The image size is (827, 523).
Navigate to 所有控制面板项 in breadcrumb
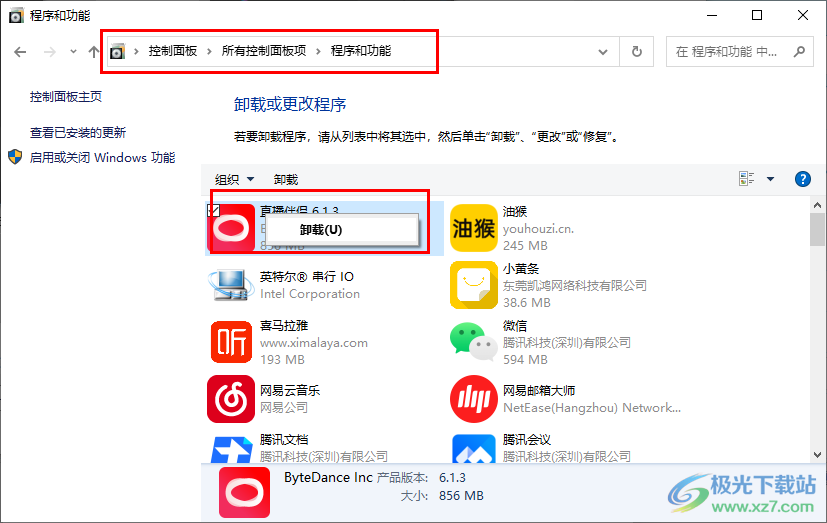coord(264,51)
